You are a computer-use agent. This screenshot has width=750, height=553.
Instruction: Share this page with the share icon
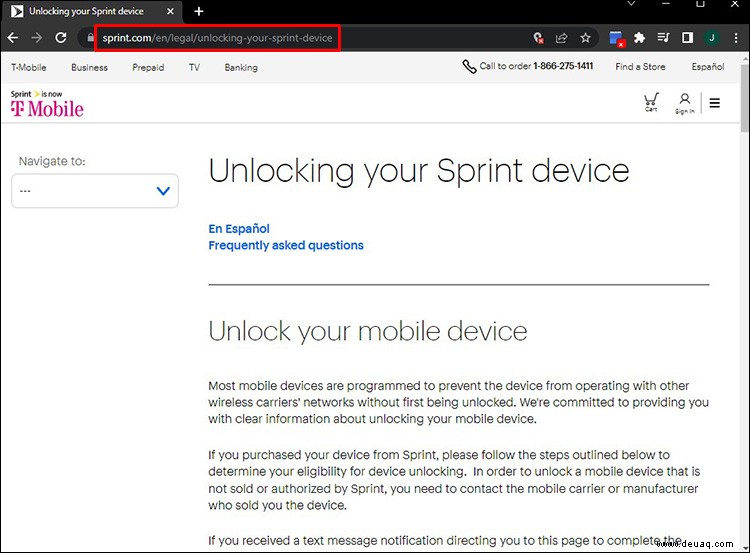point(562,38)
